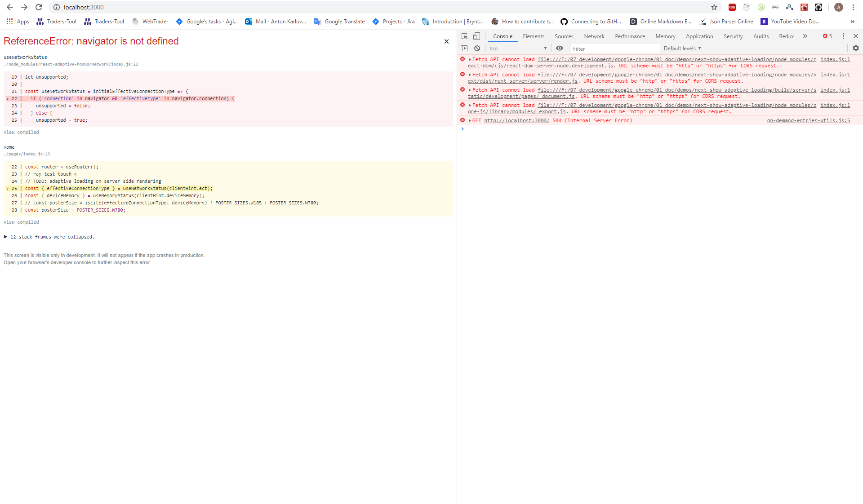The image size is (863, 504).
Task: Bookmark this page with the star icon
Action: (714, 7)
